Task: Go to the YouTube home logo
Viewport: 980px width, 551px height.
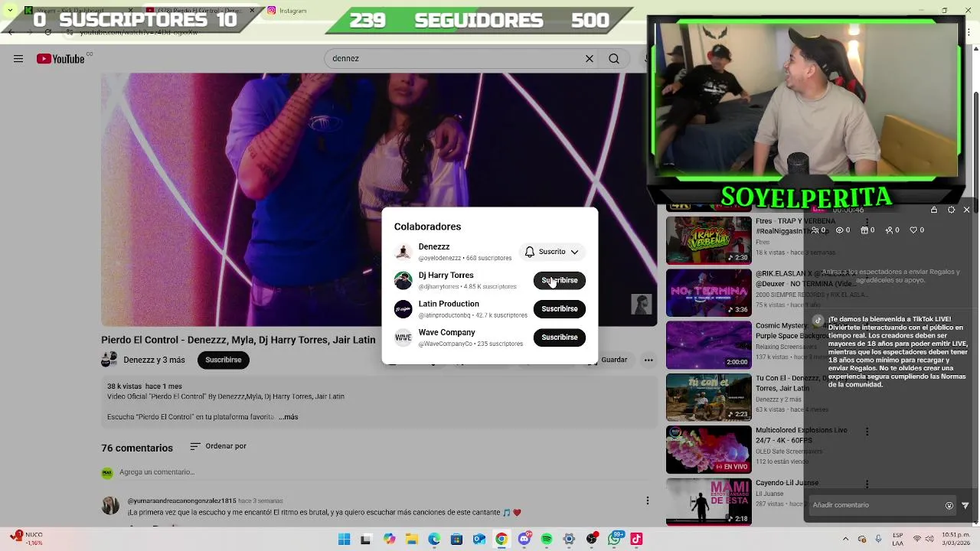Action: (x=60, y=59)
